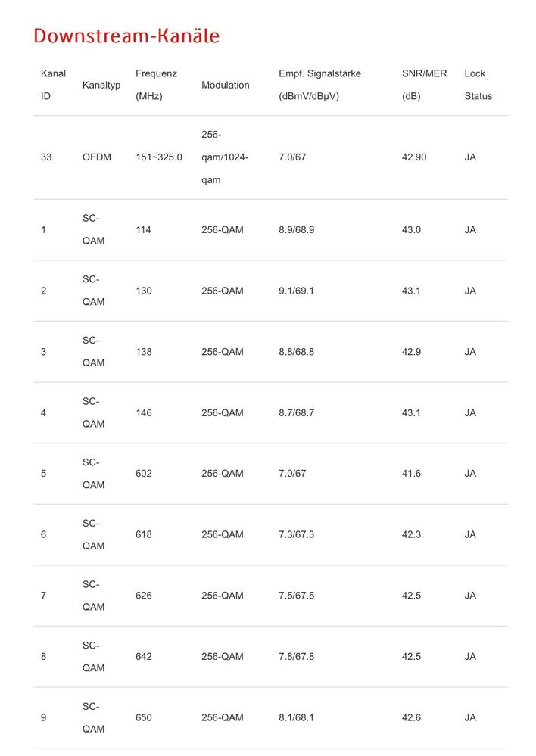Click the JA lock status of channel 9

pos(470,717)
